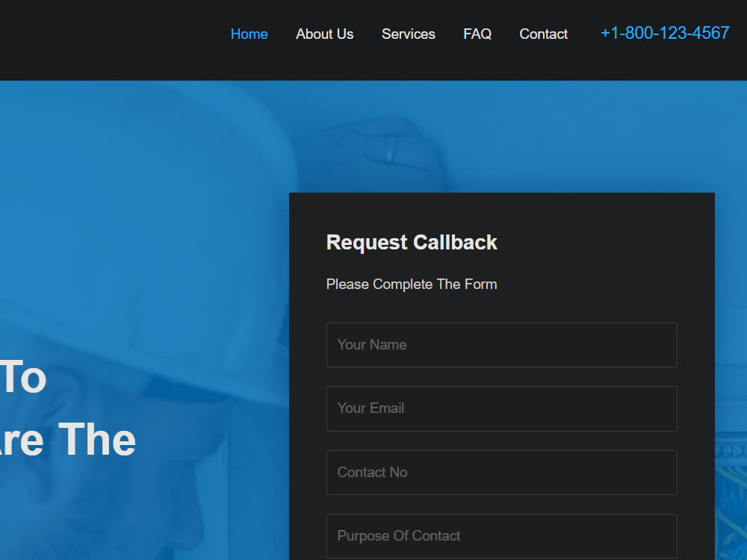This screenshot has height=560, width=747.
Task: Click the Please Complete The Form text
Action: pos(412,284)
